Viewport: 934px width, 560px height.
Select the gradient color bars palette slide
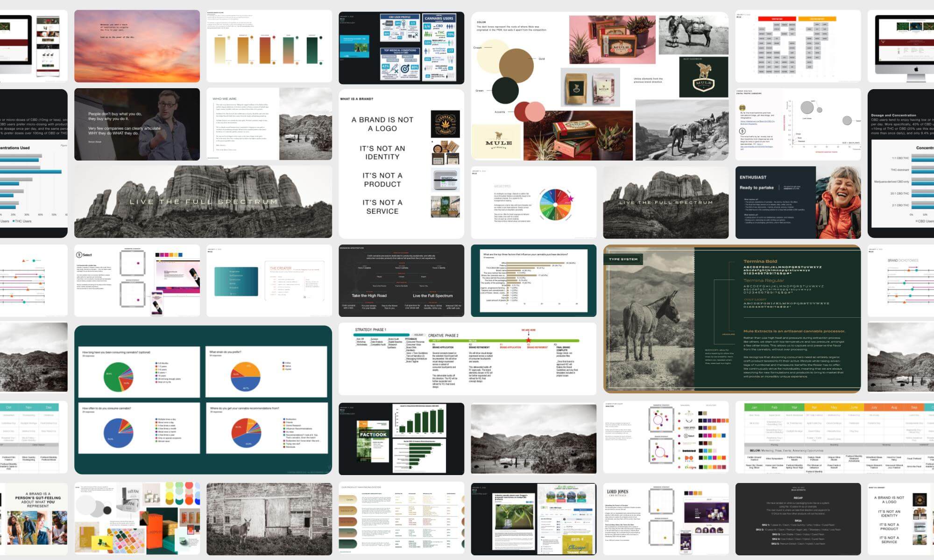[x=269, y=46]
